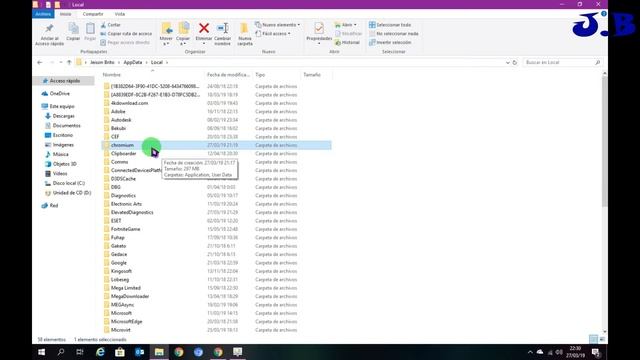Click the Copiar icon in the Portapapeles group
This screenshot has height=360, width=640.
(73, 29)
